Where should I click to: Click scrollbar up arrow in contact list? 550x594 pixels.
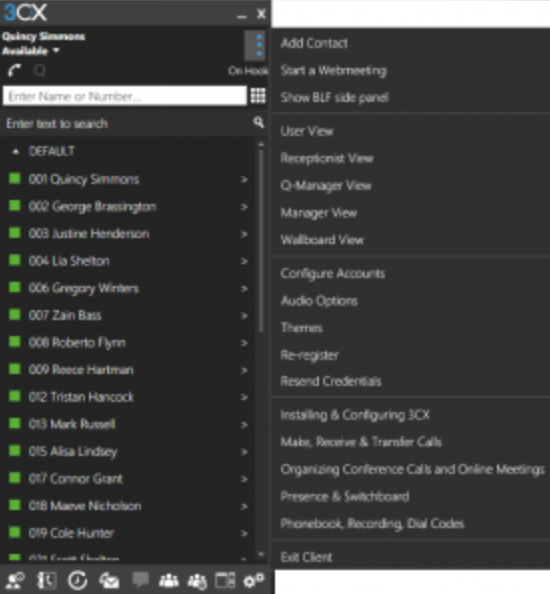point(261,145)
